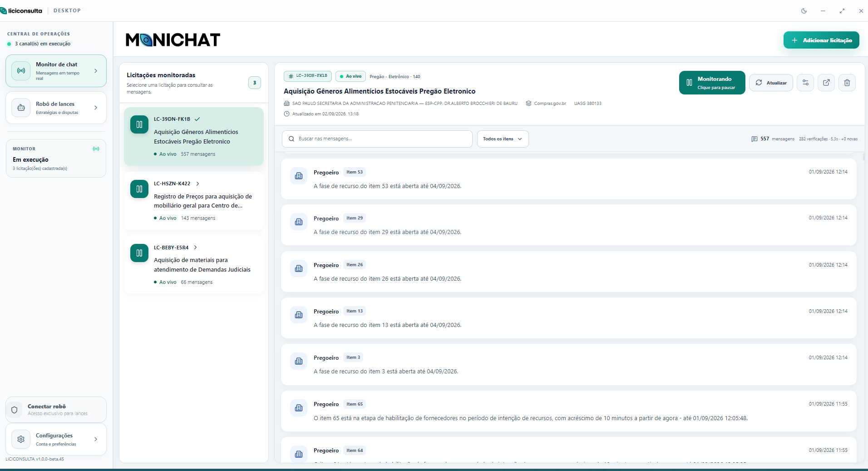Image resolution: width=868 pixels, height=471 pixels.
Task: Click checkmark icon next to LC-39DN-FK1B
Action: click(197, 119)
